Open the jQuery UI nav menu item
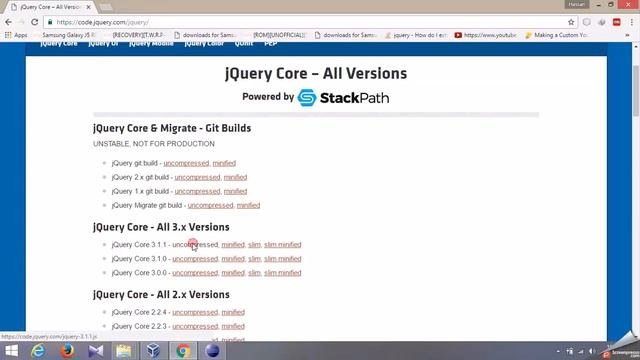Image resolution: width=640 pixels, height=360 pixels. point(103,43)
